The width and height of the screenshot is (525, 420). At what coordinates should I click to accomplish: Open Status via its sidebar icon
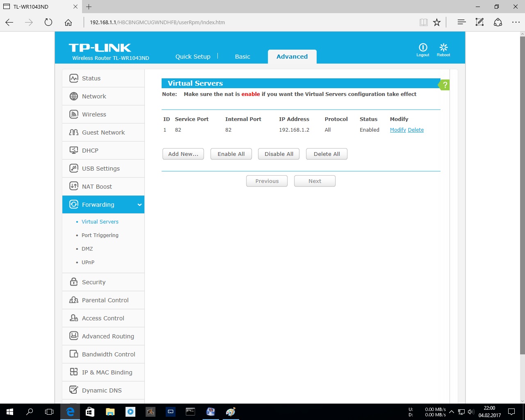(74, 78)
